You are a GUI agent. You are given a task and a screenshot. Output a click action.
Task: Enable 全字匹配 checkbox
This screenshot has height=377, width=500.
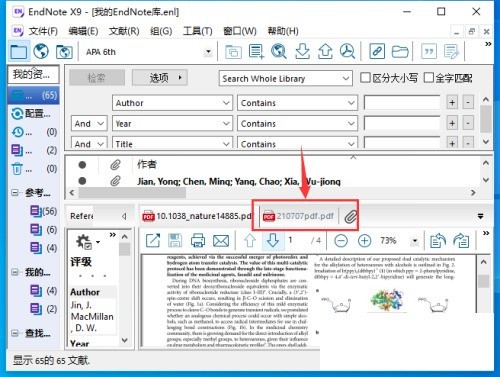pos(429,78)
